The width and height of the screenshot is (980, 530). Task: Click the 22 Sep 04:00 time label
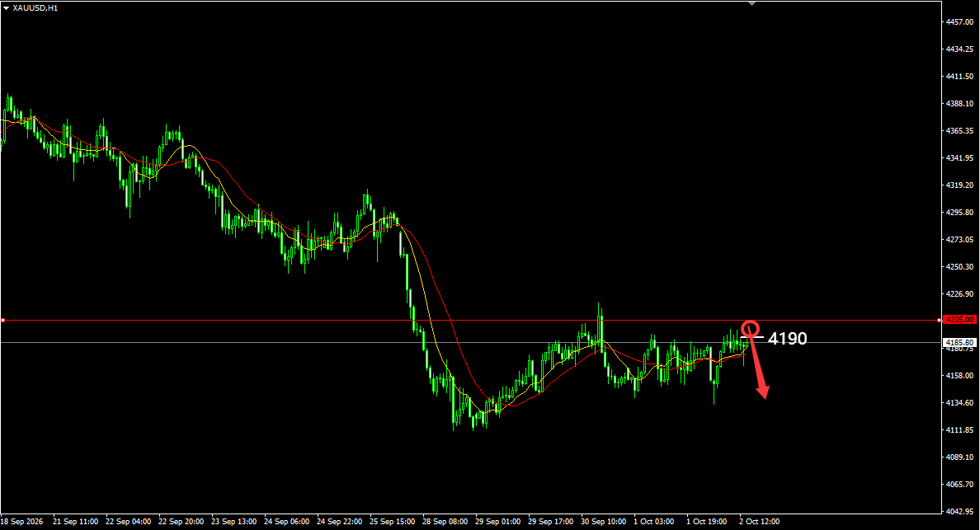[128, 522]
